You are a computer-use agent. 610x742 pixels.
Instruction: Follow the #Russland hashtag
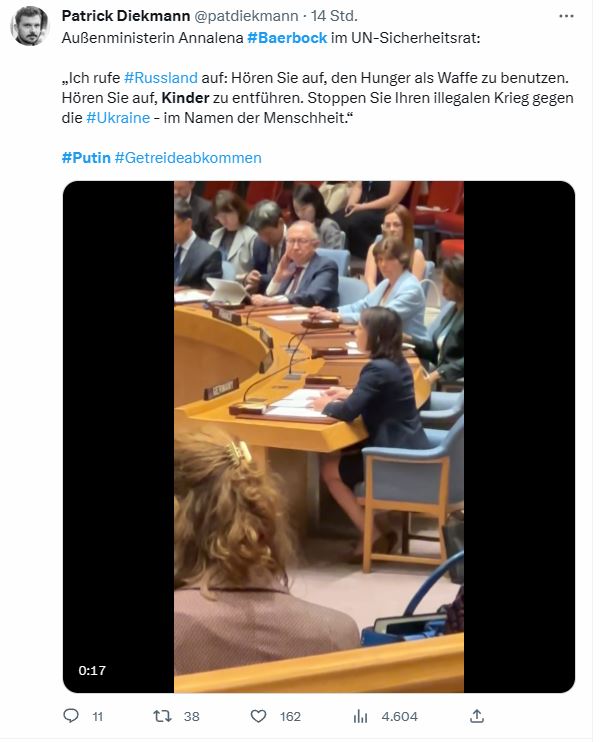tap(160, 78)
